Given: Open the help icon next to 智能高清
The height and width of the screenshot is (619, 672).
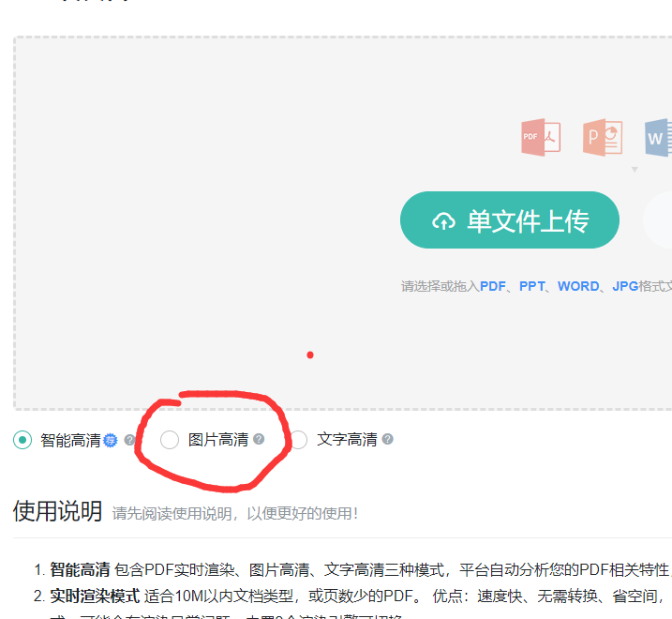Looking at the screenshot, I should [130, 440].
